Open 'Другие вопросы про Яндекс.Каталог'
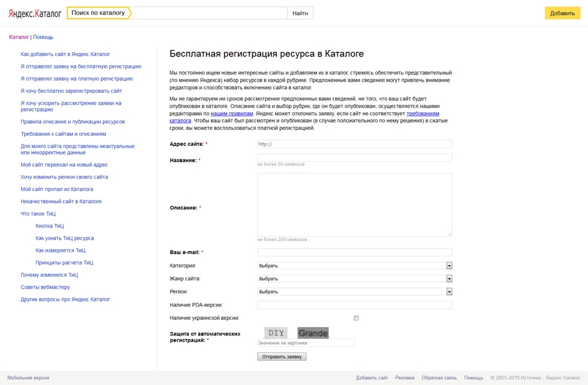This screenshot has height=385, width=588. [65, 299]
